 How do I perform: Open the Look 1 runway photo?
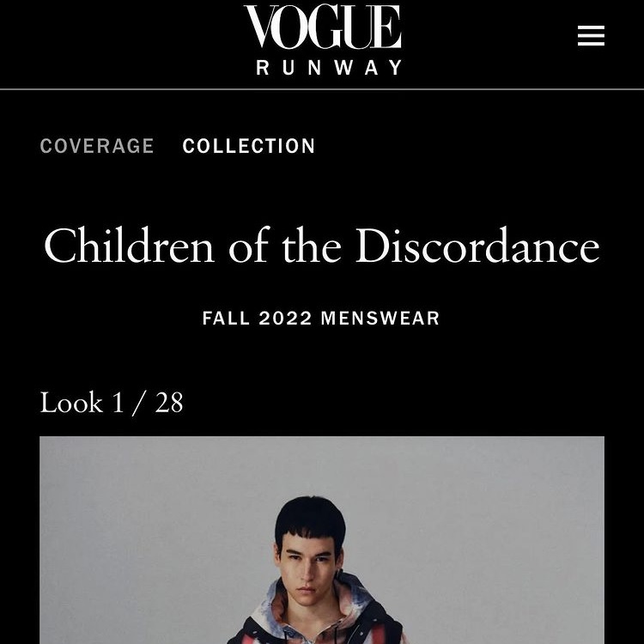tap(322, 540)
